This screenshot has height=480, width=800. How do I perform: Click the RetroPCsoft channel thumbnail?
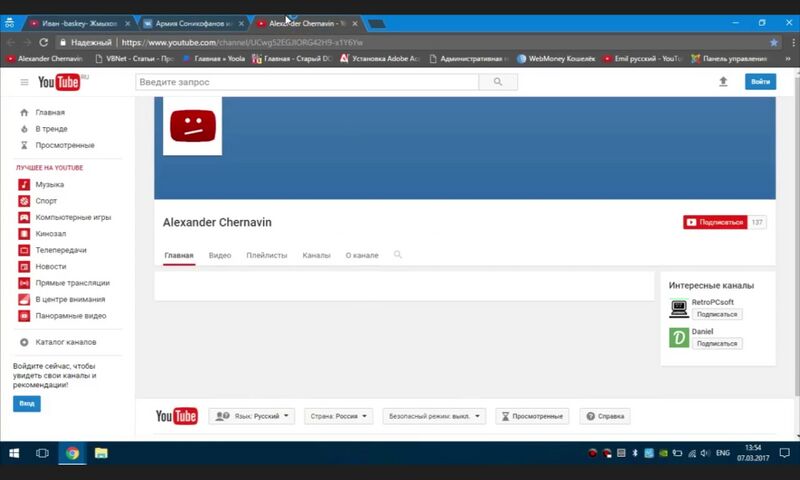(679, 309)
